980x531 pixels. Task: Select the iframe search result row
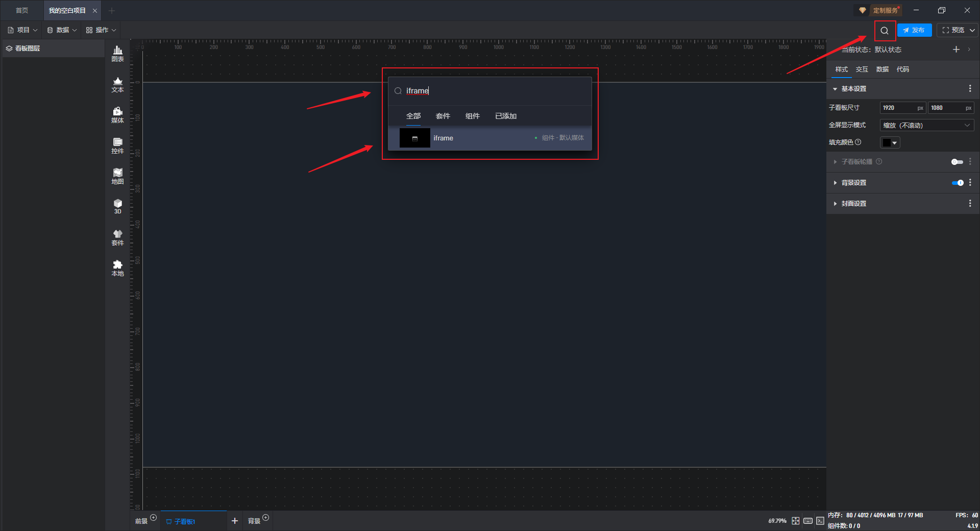pyautogui.click(x=490, y=138)
